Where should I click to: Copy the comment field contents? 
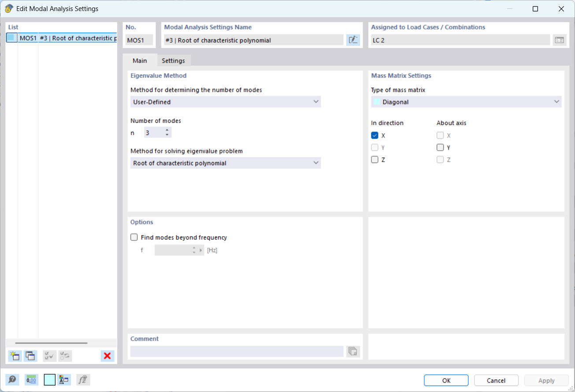352,351
